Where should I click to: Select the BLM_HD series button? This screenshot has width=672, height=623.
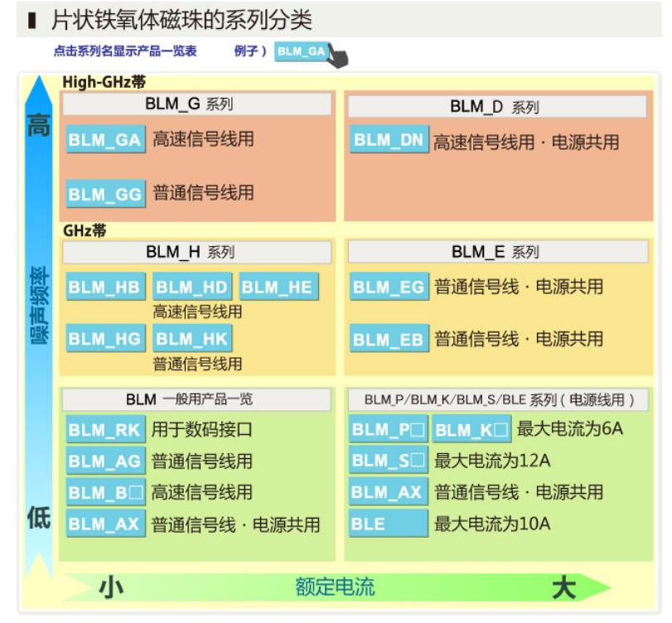[192, 287]
